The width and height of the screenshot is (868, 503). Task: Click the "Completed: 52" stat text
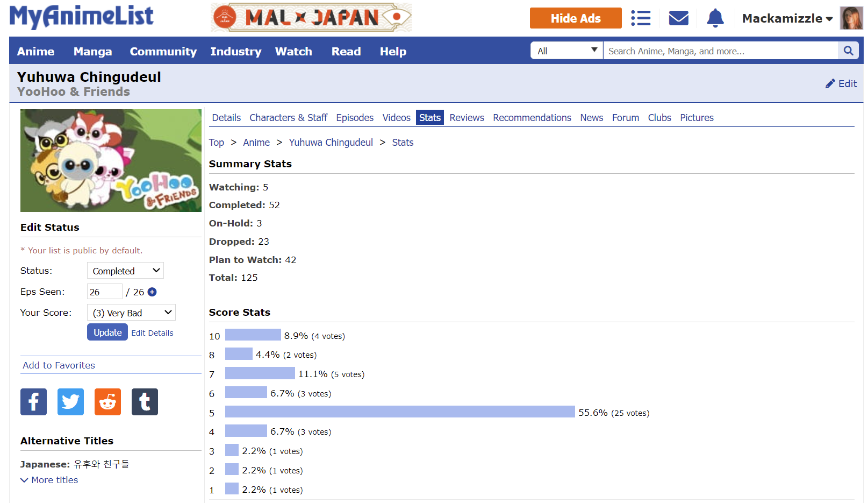[x=245, y=205]
